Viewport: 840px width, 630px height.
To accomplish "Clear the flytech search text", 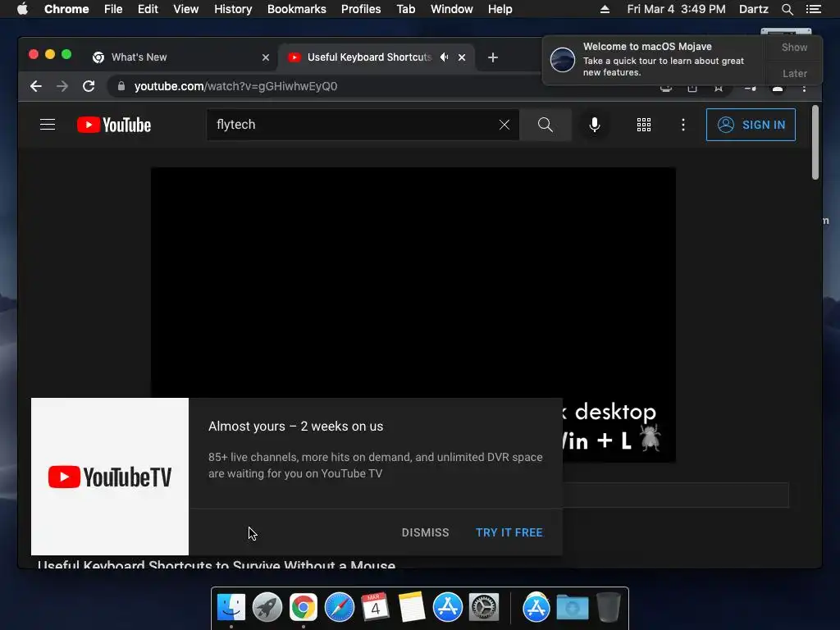I will 504,125.
